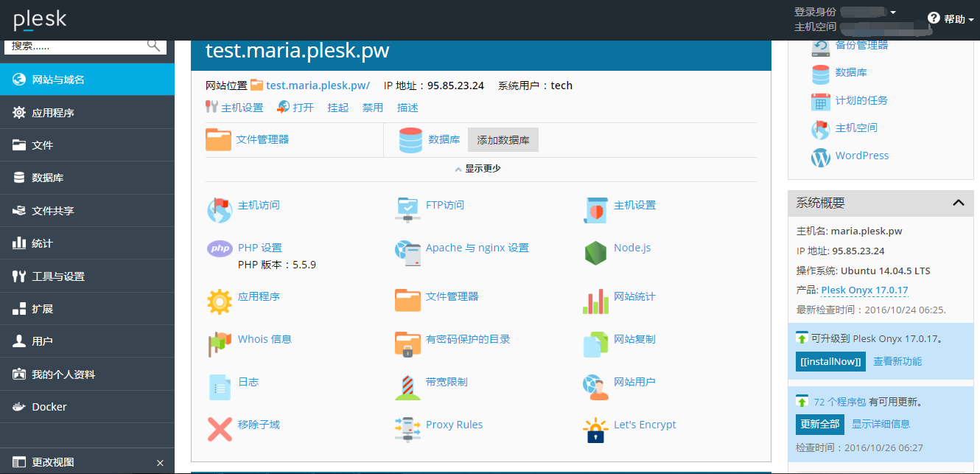
Task: Click the 描述 link
Action: (x=407, y=108)
